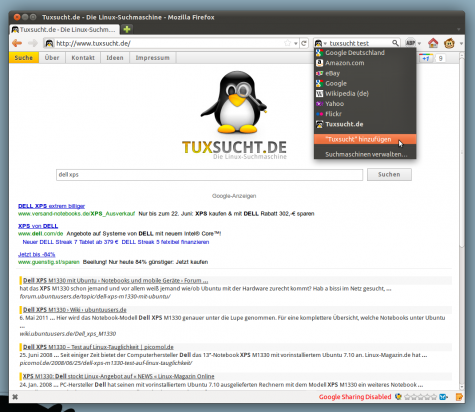Go back with the orange arrow
This screenshot has width=475, height=412.
tap(17, 43)
